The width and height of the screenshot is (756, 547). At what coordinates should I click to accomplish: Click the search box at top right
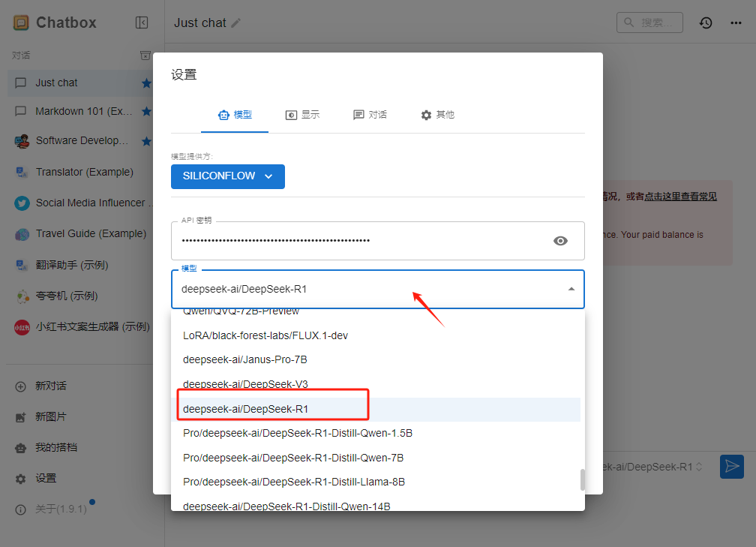tap(649, 23)
